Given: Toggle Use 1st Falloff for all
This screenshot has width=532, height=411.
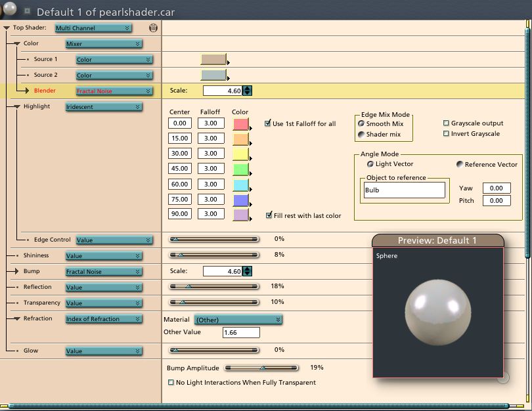Looking at the screenshot, I should tap(268, 123).
